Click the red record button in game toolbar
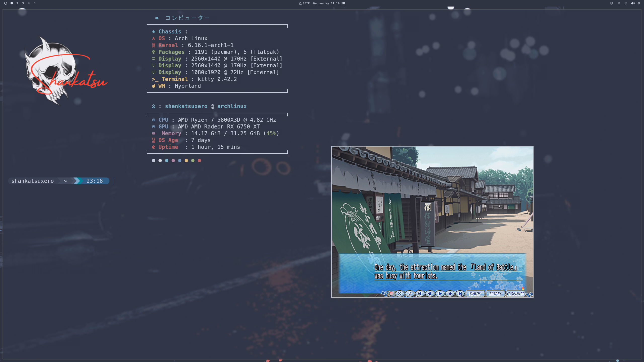The height and width of the screenshot is (362, 644). point(391,294)
